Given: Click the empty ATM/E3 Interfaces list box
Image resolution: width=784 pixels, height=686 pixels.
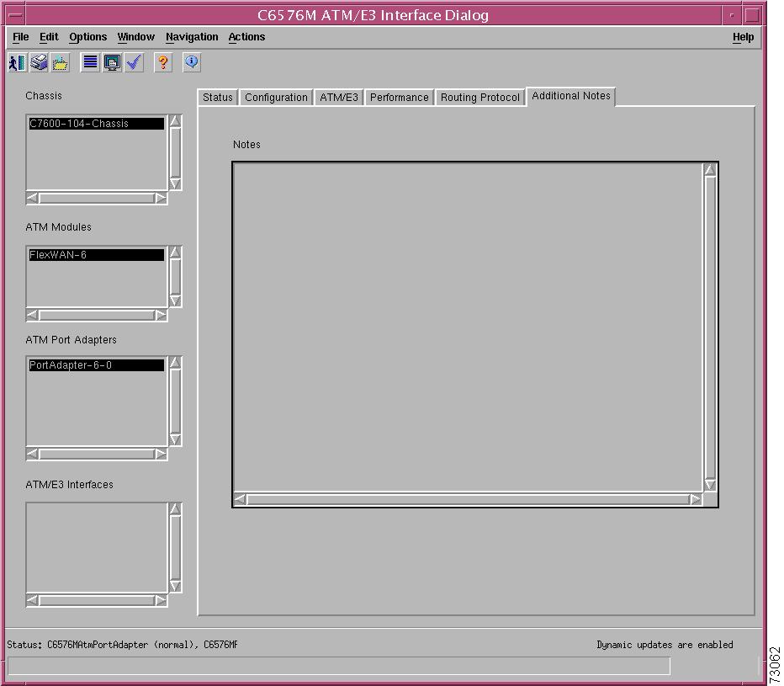Looking at the screenshot, I should click(97, 547).
